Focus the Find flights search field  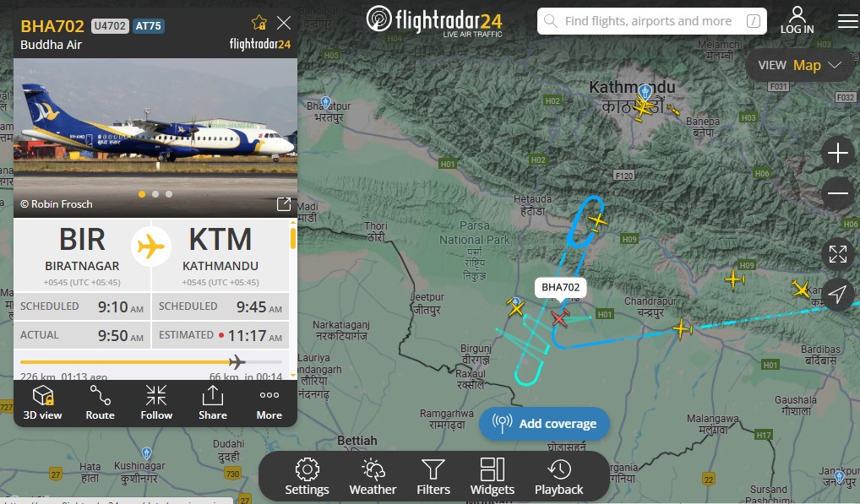[652, 21]
